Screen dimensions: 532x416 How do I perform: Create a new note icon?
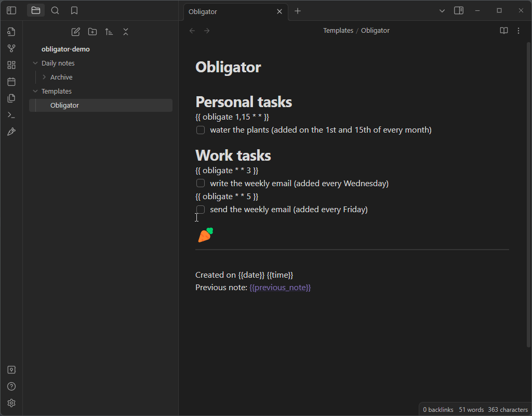pos(76,32)
